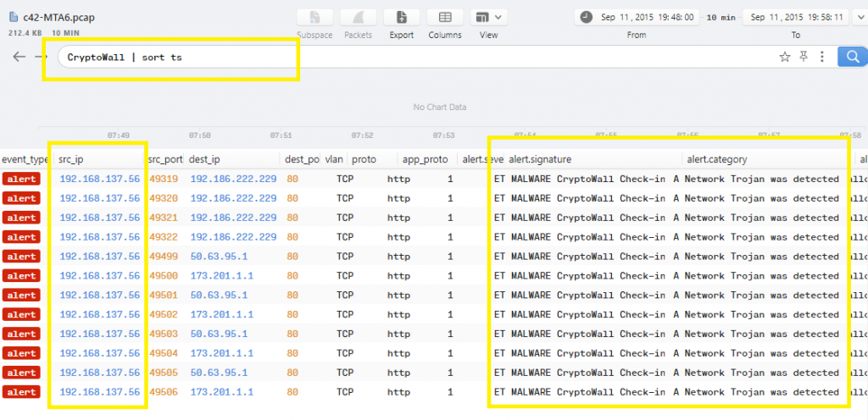Click CryptoWall Check-in signature in port 49506 row
The height and width of the screenshot is (420, 868).
580,392
